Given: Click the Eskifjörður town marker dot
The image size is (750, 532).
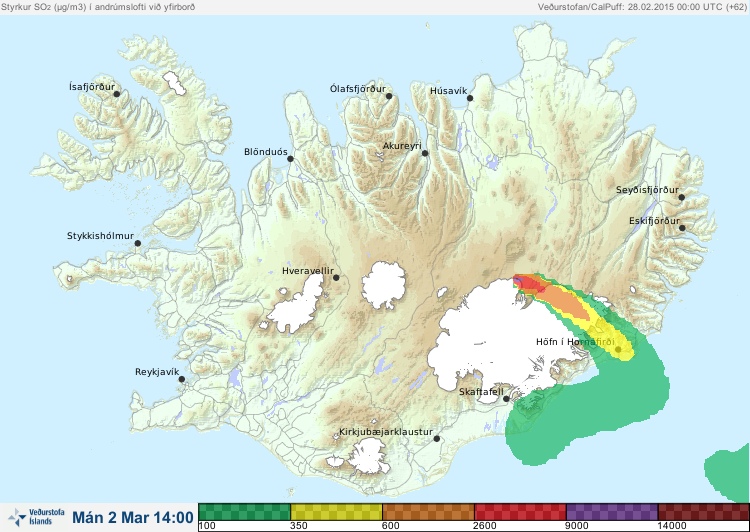Looking at the screenshot, I should tap(682, 228).
